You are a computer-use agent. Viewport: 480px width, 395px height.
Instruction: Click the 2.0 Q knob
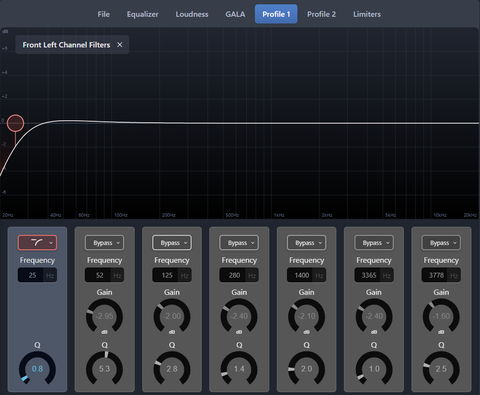306,369
